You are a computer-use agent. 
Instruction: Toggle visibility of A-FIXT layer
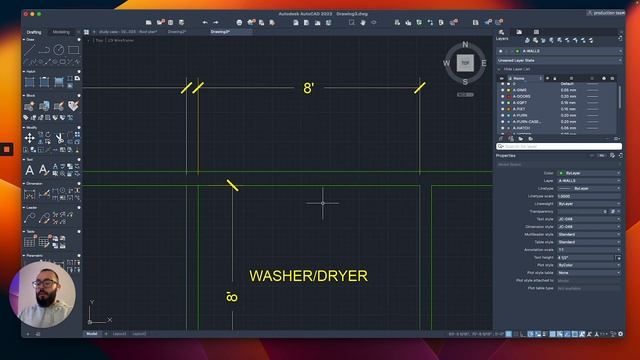pyautogui.click(x=502, y=109)
